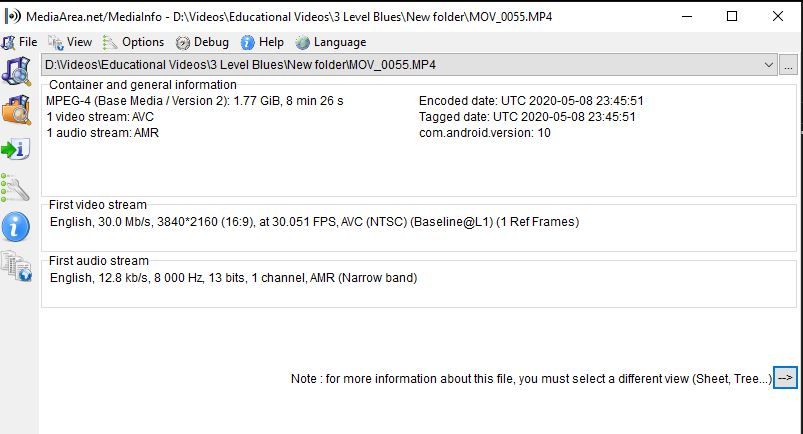803x434 pixels.
Task: Click the browse '...' button beside path
Action: point(788,65)
